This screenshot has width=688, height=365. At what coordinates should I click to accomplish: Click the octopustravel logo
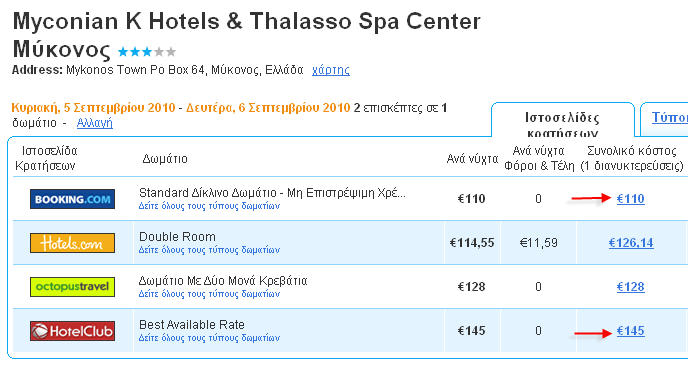pyautogui.click(x=72, y=286)
